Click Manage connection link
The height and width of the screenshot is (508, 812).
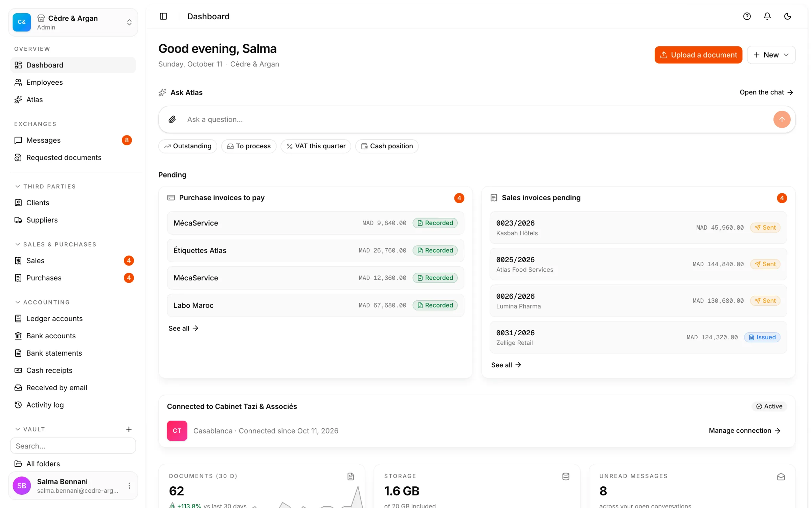click(745, 430)
